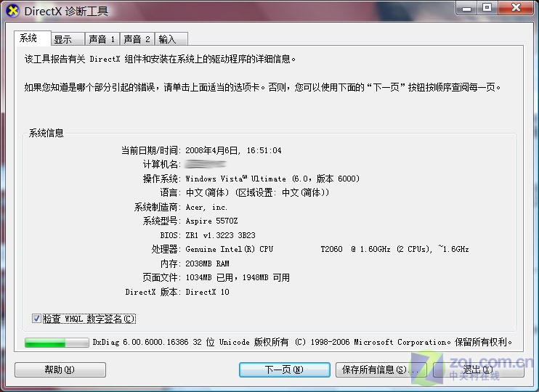Viewport: 539px width, 392px height.
Task: Click the 帮助(H) button
Action: point(60,369)
